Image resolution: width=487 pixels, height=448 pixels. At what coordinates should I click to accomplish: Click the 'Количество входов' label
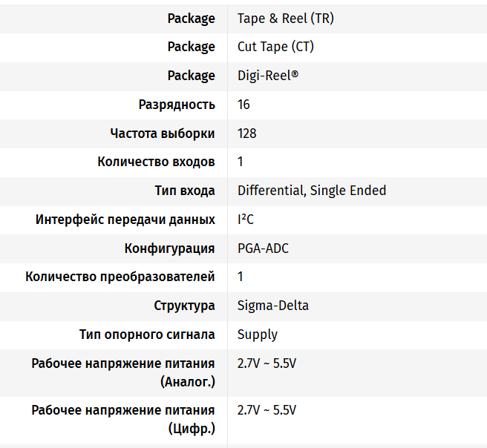click(156, 162)
